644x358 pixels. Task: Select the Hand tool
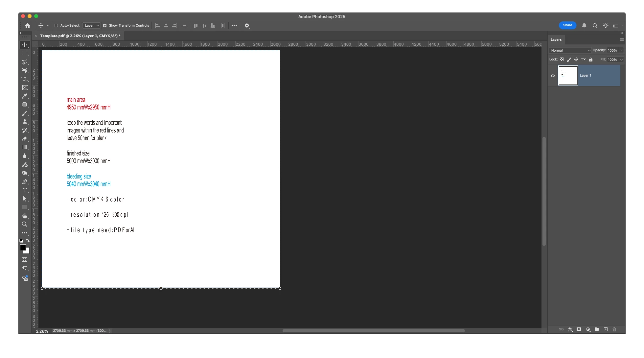[25, 216]
